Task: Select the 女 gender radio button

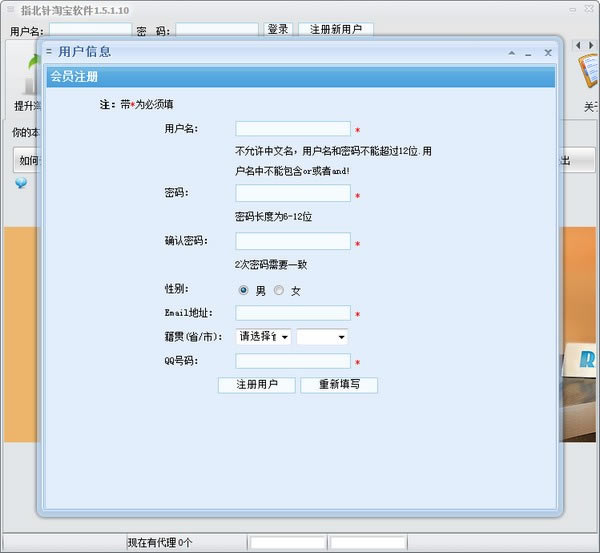Action: coord(279,290)
